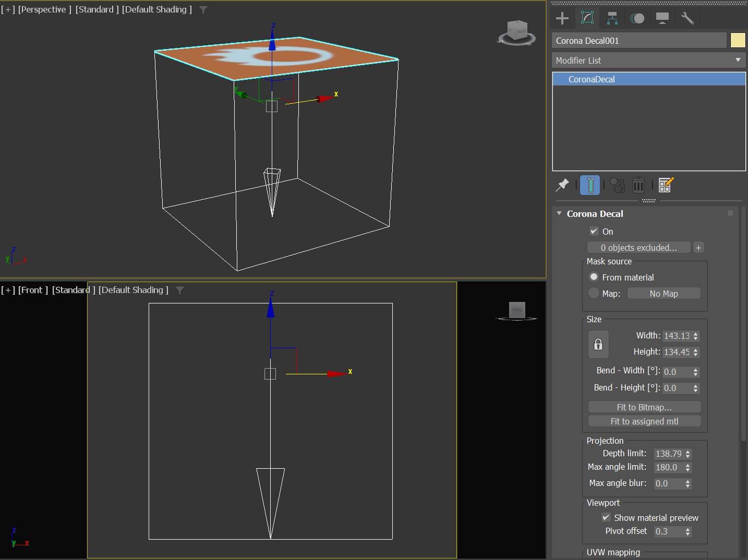The width and height of the screenshot is (748, 560).
Task: Open Configure Modifier Sets icon
Action: (666, 185)
